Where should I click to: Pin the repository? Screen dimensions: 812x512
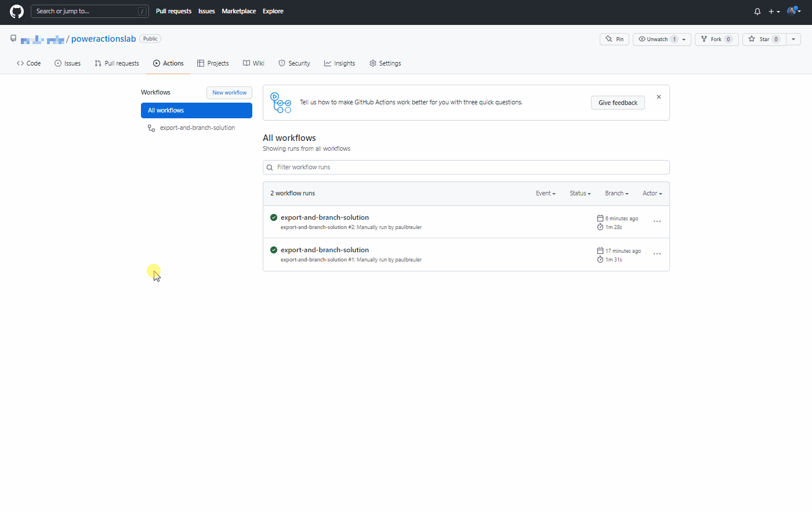point(614,39)
